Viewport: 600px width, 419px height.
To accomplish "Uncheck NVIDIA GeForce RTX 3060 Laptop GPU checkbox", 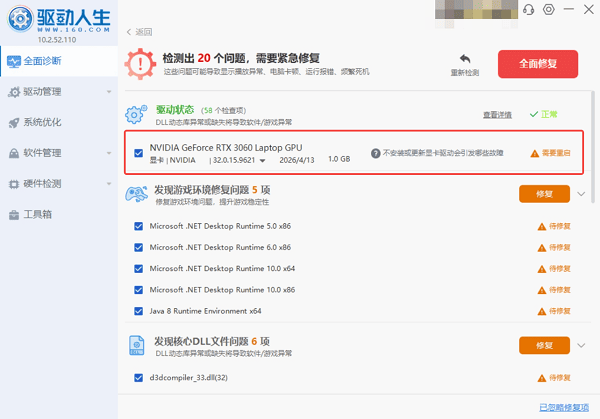I will (x=139, y=153).
